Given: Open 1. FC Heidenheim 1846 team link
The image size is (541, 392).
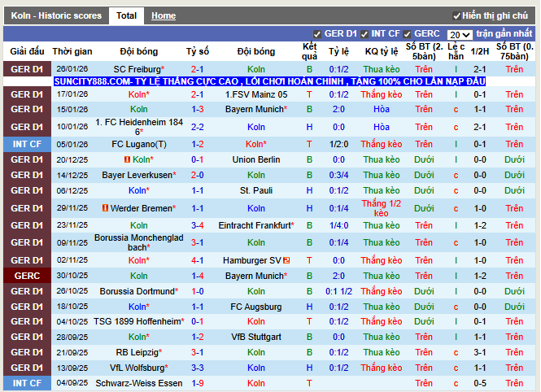Looking at the screenshot, I should (138, 127).
